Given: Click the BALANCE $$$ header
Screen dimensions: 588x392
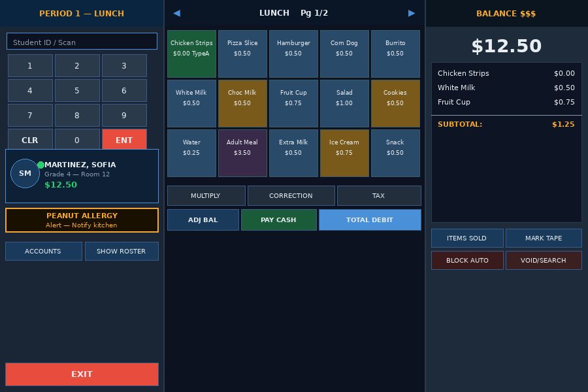Looking at the screenshot, I should [506, 14].
